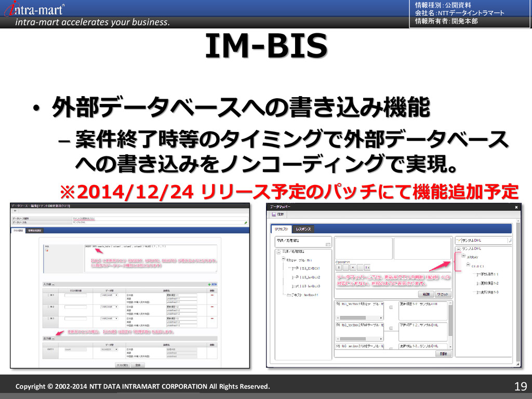Collapse the node under ARRAY in the right tree
This screenshot has height=399, width=532.
[x=468, y=265]
